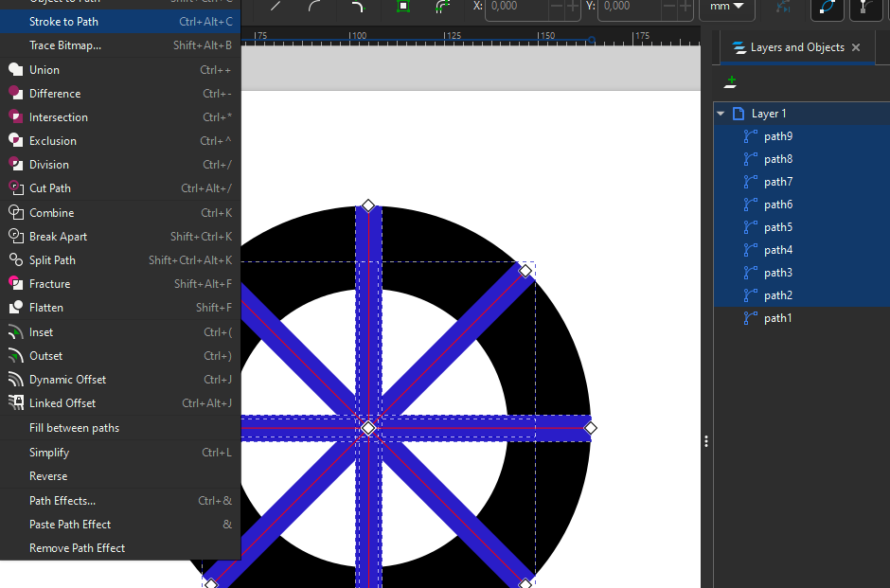Apply Exclusion to selected paths

click(x=120, y=141)
